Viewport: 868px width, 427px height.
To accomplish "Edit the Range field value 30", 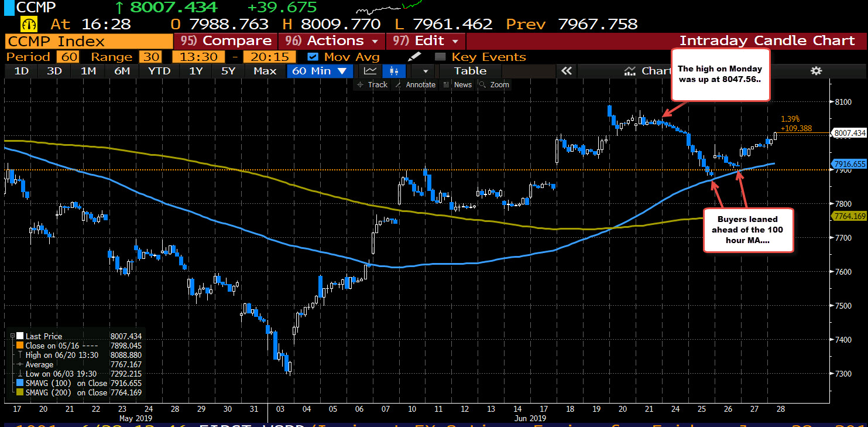I will tap(150, 57).
